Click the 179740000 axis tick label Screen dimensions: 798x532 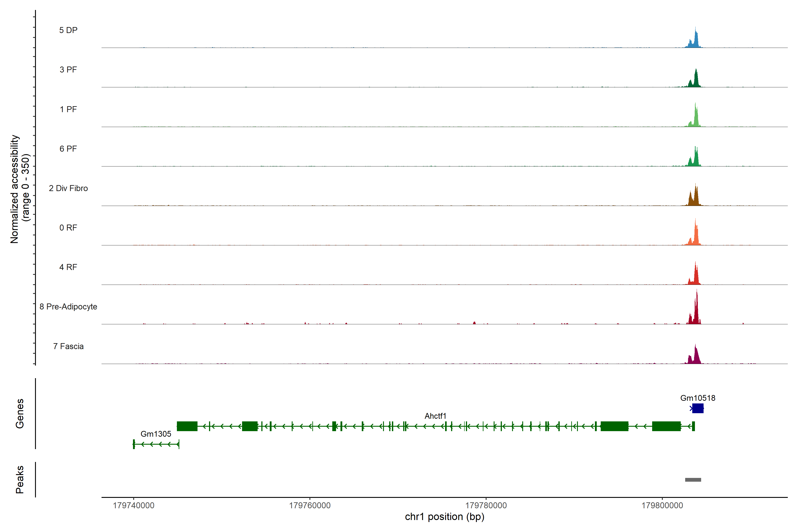(133, 506)
